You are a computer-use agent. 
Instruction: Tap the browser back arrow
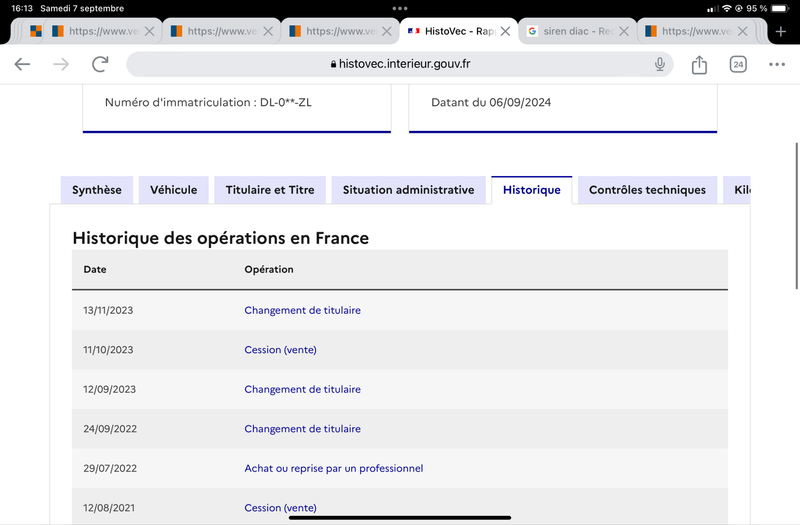[22, 64]
